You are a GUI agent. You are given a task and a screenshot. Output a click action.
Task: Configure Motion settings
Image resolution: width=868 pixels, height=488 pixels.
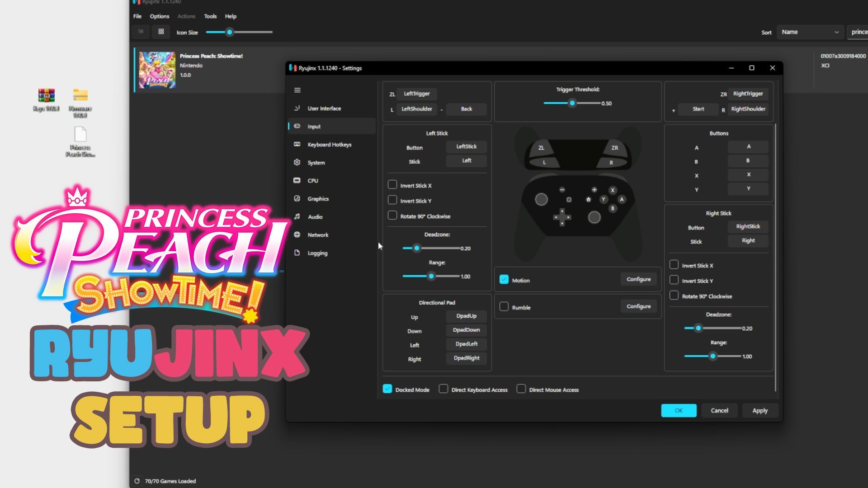coord(638,279)
